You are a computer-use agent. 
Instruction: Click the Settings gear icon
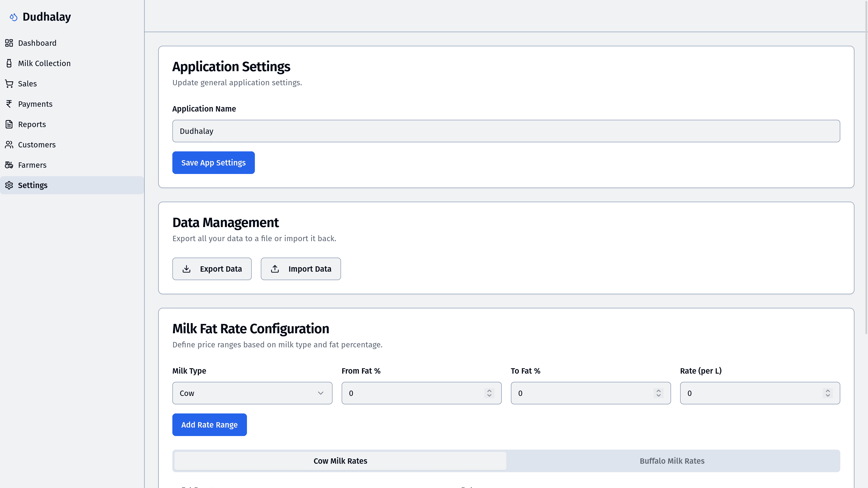[x=9, y=185]
